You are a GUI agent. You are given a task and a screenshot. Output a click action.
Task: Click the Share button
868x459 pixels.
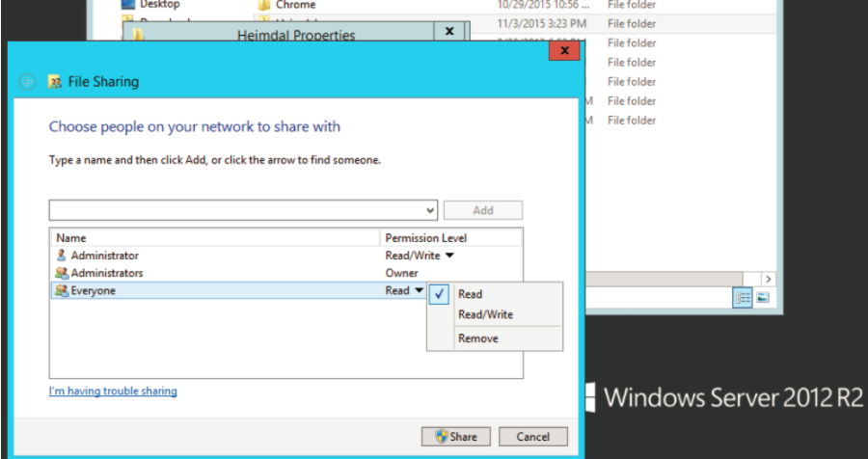455,436
